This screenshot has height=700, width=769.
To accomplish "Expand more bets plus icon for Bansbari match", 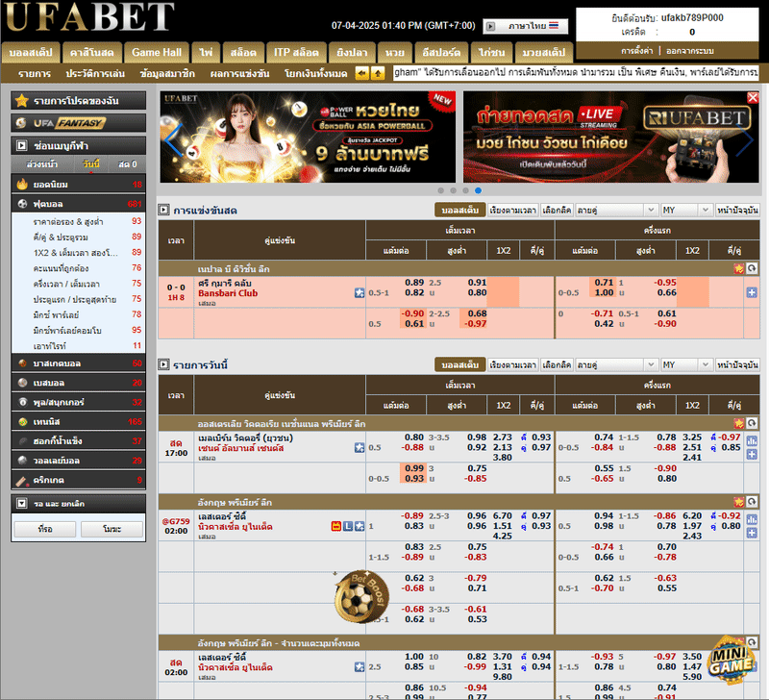I will 752,292.
